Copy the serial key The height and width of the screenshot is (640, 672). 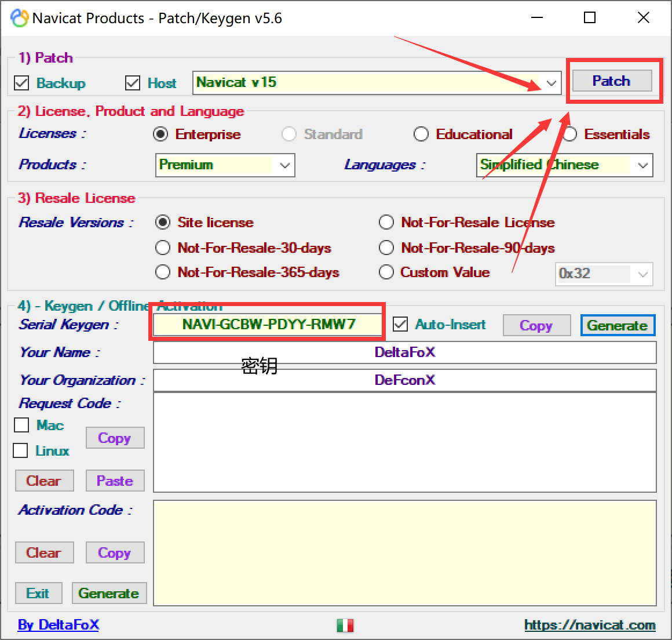[536, 325]
